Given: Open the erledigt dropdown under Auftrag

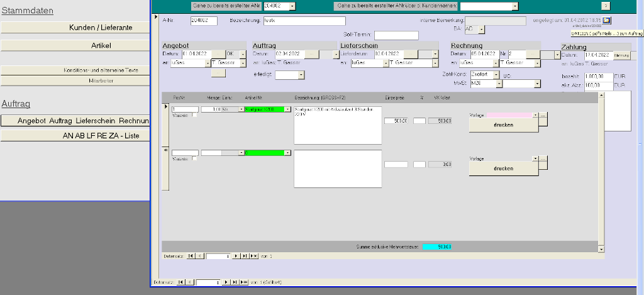Looking at the screenshot, I should [x=301, y=75].
